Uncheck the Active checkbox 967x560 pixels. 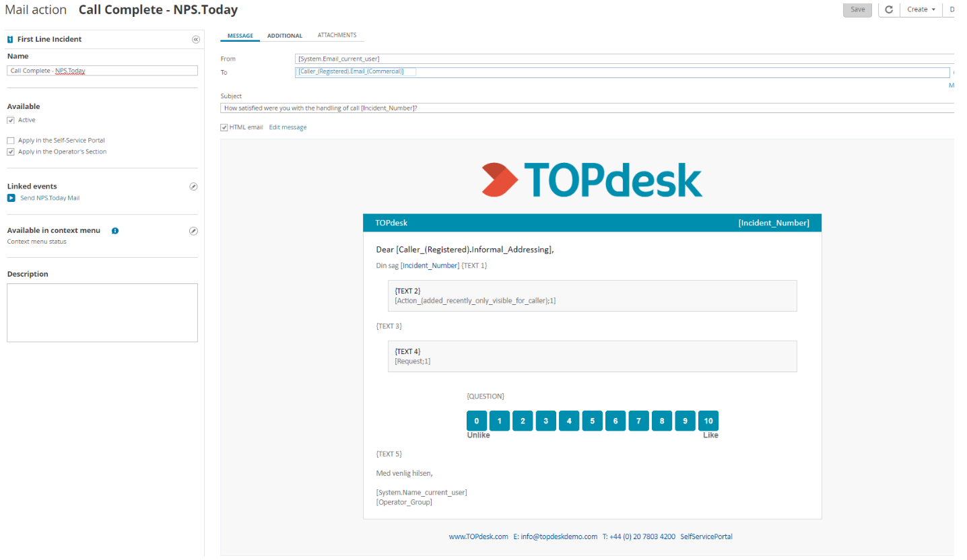pyautogui.click(x=9, y=119)
